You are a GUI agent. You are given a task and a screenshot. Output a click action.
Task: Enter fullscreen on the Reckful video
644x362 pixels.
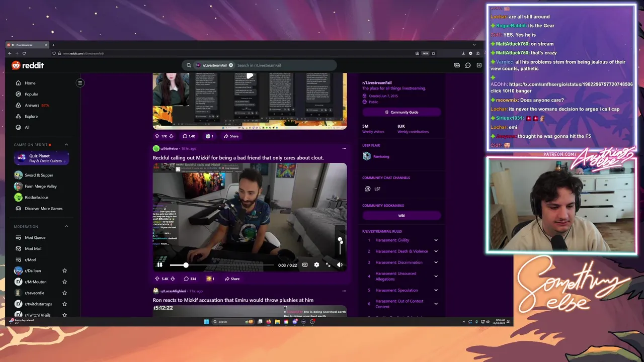328,265
